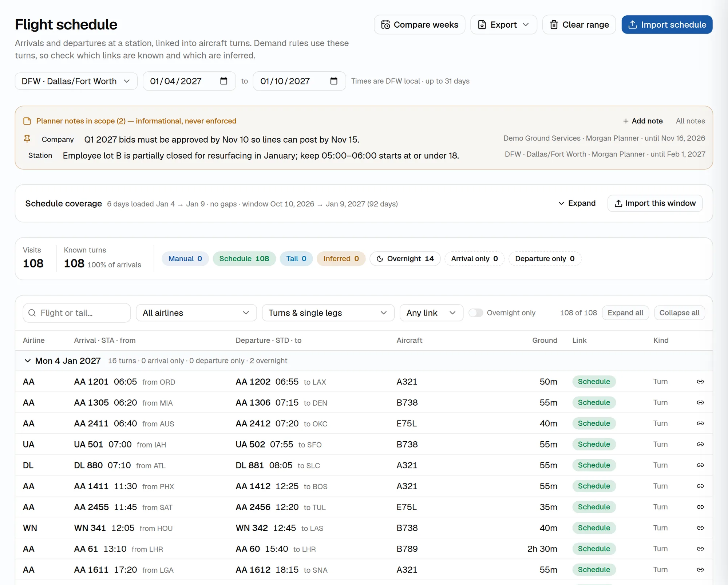Click link icon on UA 501 turn row
The height and width of the screenshot is (585, 728).
click(x=700, y=444)
